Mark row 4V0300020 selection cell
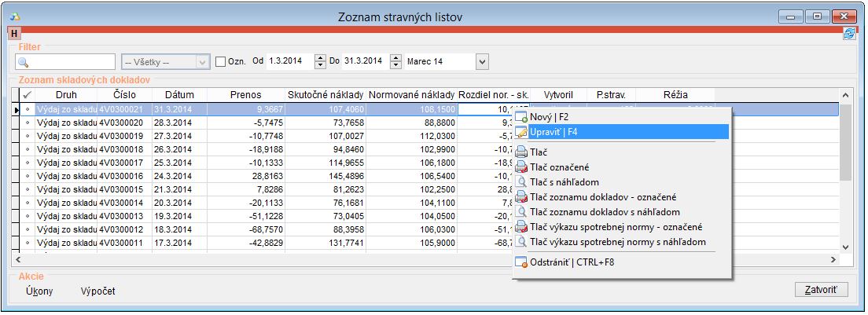The height and width of the screenshot is (315, 868). click(28, 123)
